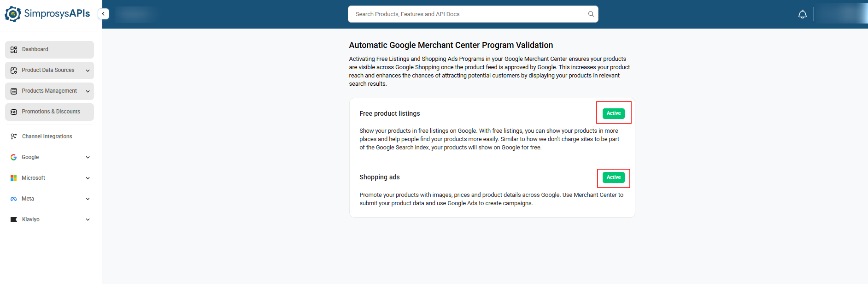Expand the Microsoft menu chevron
This screenshot has width=868, height=284.
(x=88, y=178)
